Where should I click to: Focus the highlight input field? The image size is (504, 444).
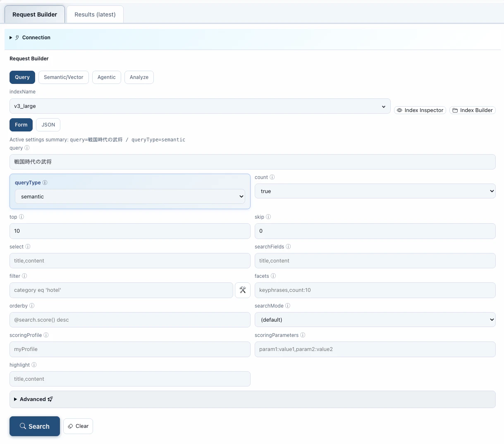pos(130,379)
